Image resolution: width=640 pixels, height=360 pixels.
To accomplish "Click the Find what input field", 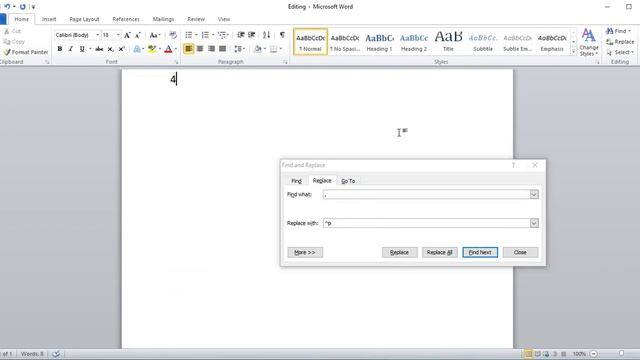I will tap(426, 195).
